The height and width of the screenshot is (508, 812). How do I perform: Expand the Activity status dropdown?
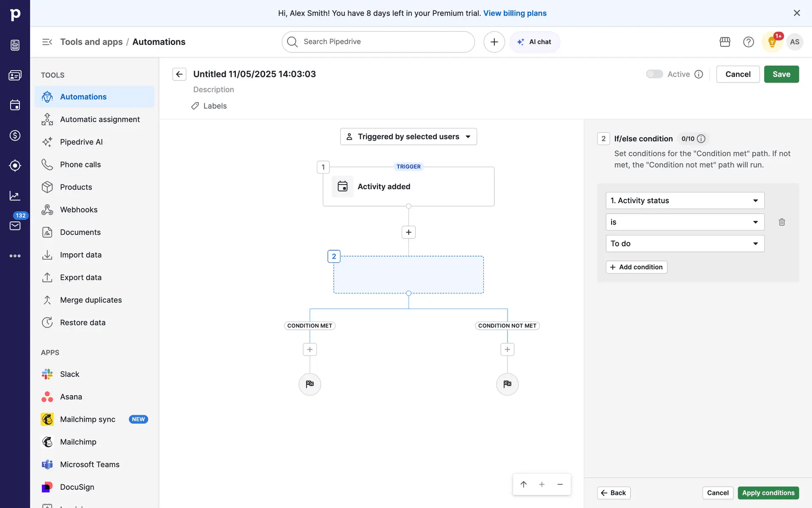tap(685, 201)
